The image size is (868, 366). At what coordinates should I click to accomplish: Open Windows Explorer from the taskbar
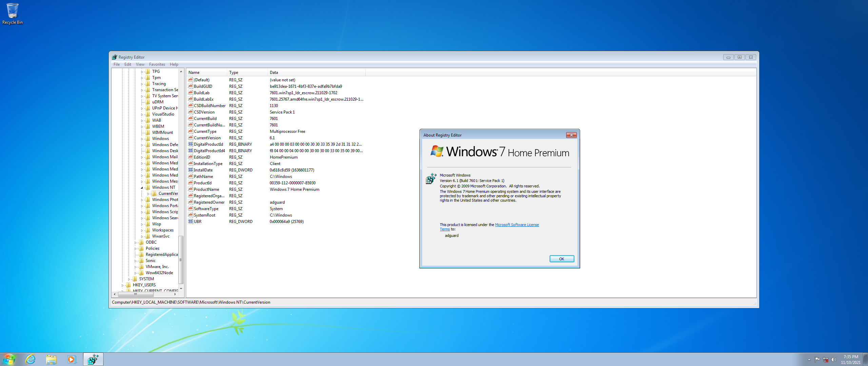point(51,359)
